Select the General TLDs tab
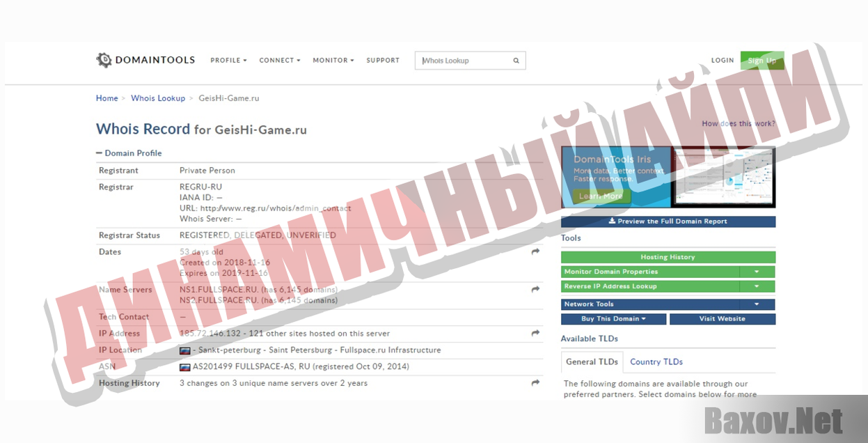 pyautogui.click(x=592, y=362)
